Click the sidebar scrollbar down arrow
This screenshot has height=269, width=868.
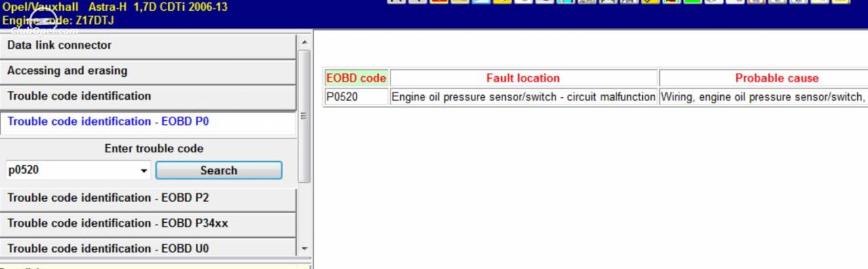coord(304,249)
